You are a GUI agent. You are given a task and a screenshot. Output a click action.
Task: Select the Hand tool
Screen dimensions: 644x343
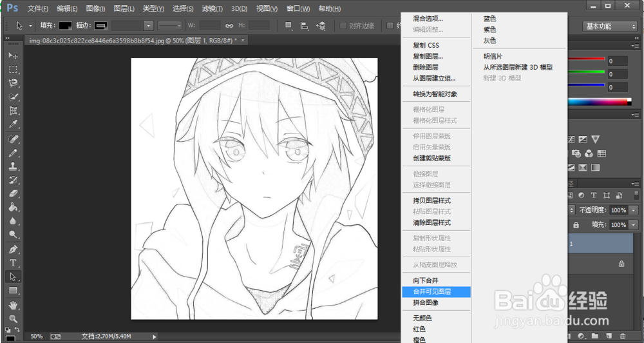click(x=13, y=305)
